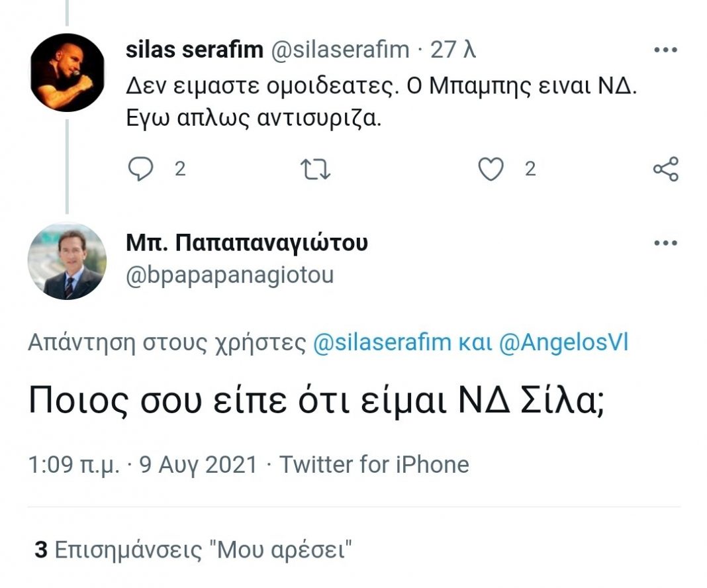
Task: Reply to silas serafim's tweet
Action: 140,170
